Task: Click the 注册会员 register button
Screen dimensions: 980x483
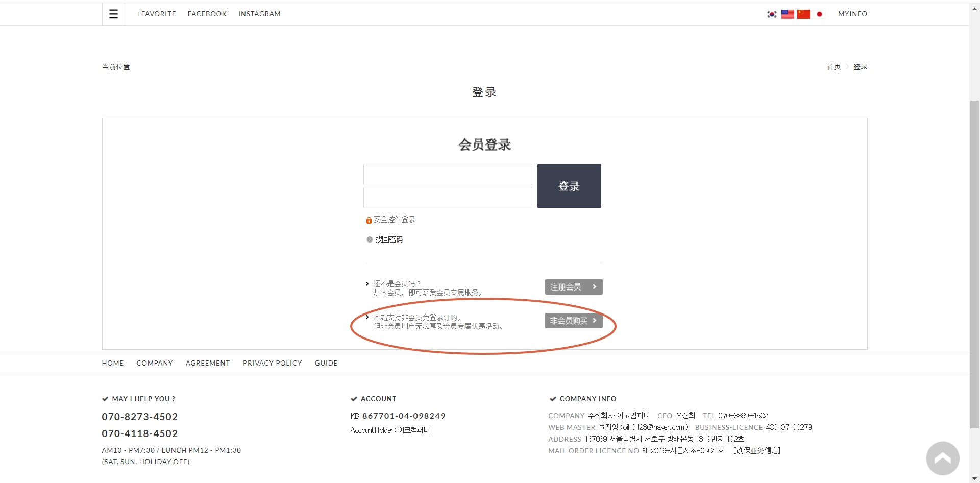Action: tap(573, 287)
